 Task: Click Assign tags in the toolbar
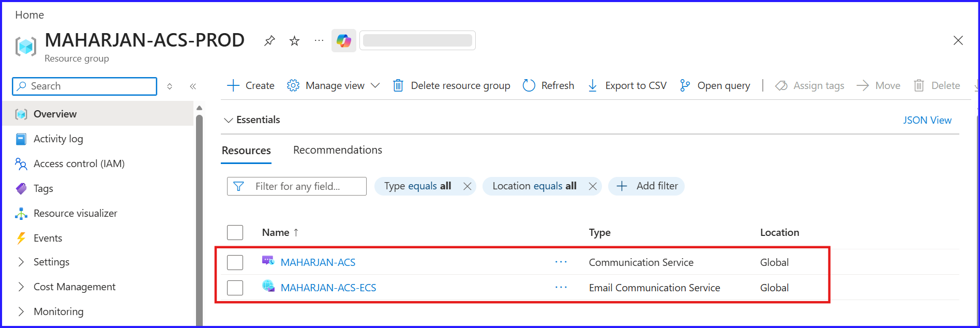point(810,85)
